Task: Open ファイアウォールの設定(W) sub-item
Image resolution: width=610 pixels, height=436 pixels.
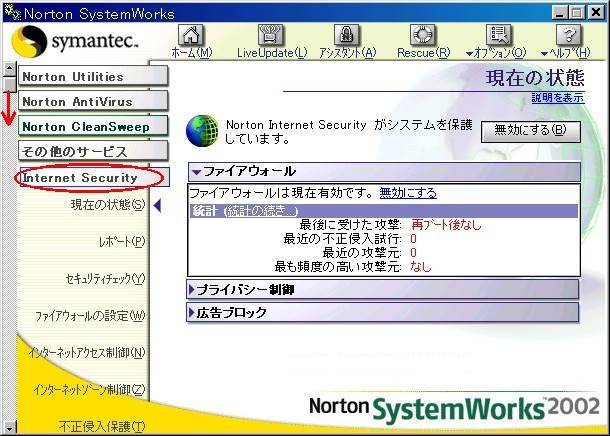Action: point(90,315)
